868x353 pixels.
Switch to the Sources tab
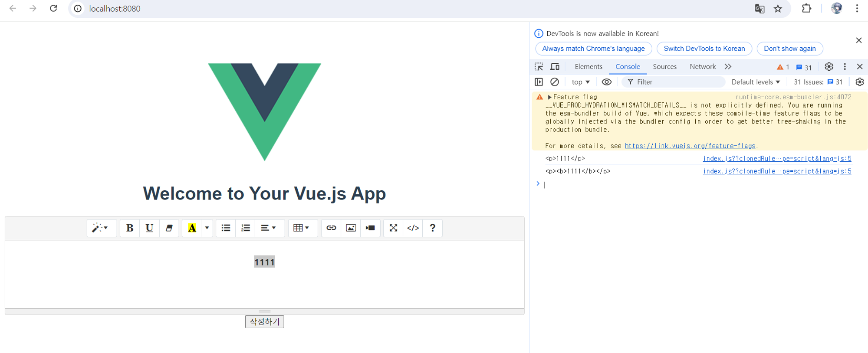[x=665, y=67]
